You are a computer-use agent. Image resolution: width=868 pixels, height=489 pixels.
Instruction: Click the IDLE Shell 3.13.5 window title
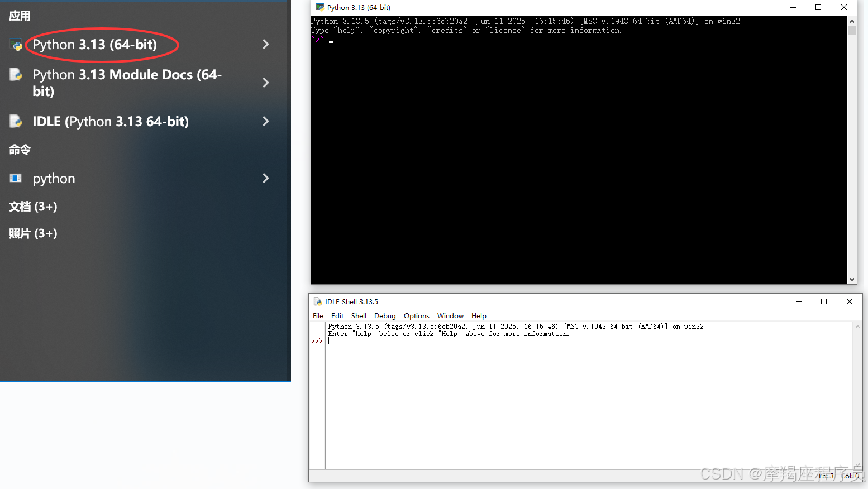point(351,301)
